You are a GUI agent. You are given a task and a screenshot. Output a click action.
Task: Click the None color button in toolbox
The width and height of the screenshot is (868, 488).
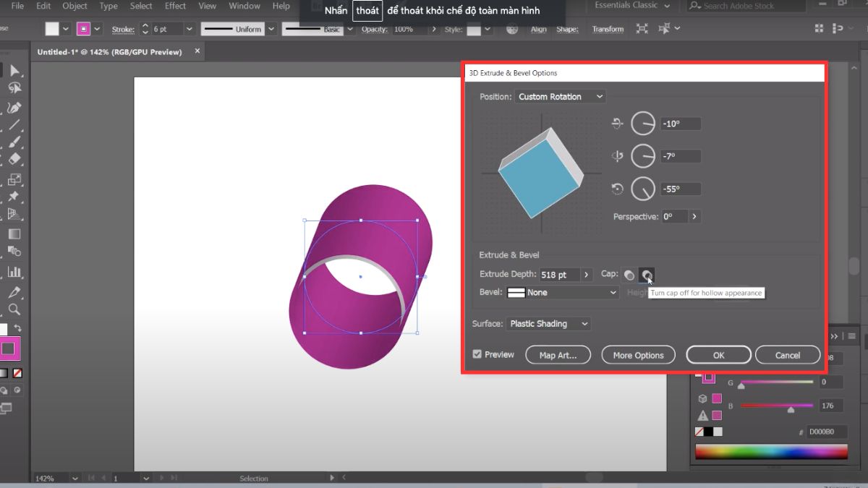coord(18,373)
